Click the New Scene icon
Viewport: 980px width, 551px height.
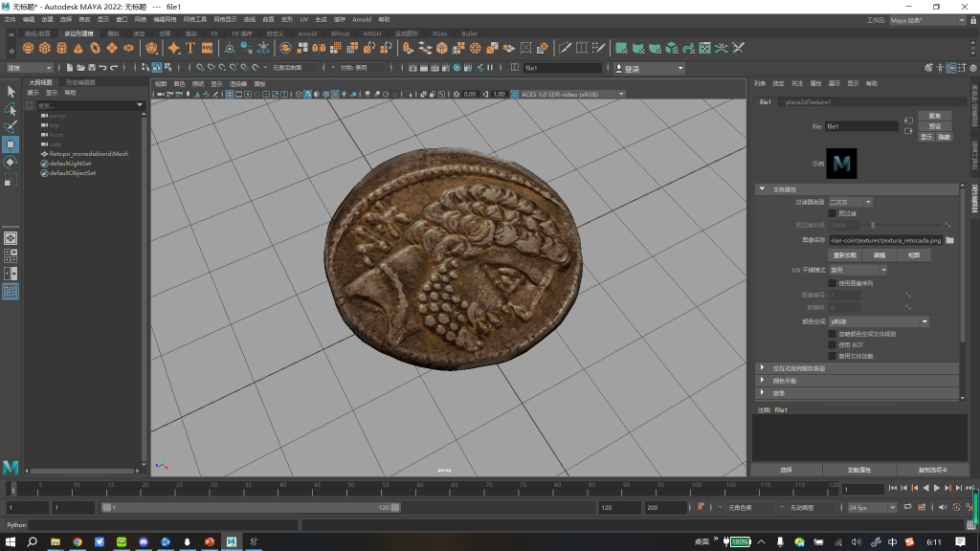[x=69, y=68]
